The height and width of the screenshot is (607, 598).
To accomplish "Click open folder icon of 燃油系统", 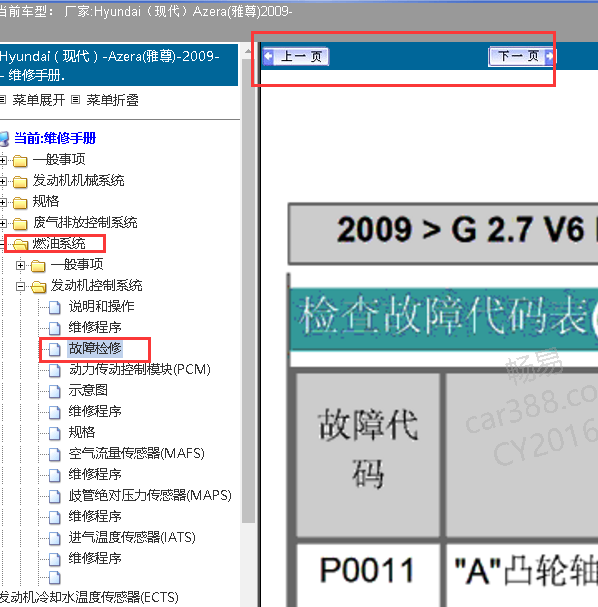I will 21,244.
